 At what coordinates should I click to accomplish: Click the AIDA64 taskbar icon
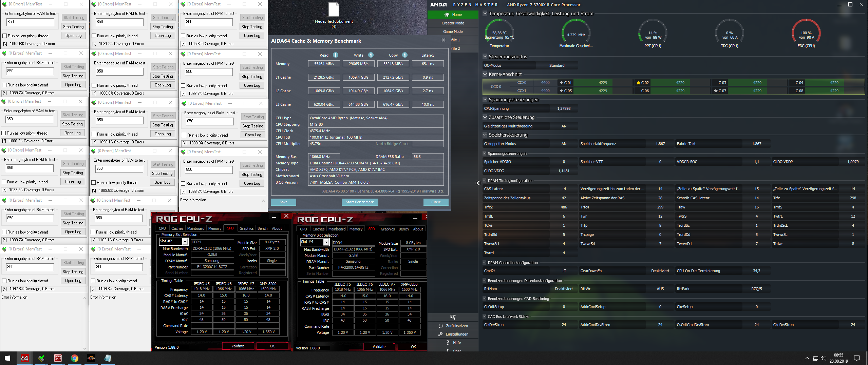tap(25, 358)
